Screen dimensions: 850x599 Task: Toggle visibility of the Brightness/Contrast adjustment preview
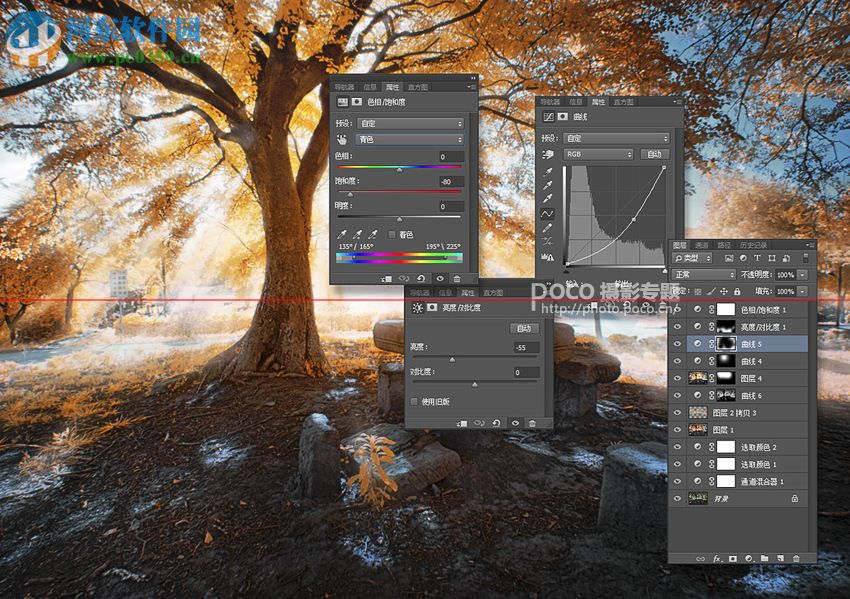[x=515, y=423]
